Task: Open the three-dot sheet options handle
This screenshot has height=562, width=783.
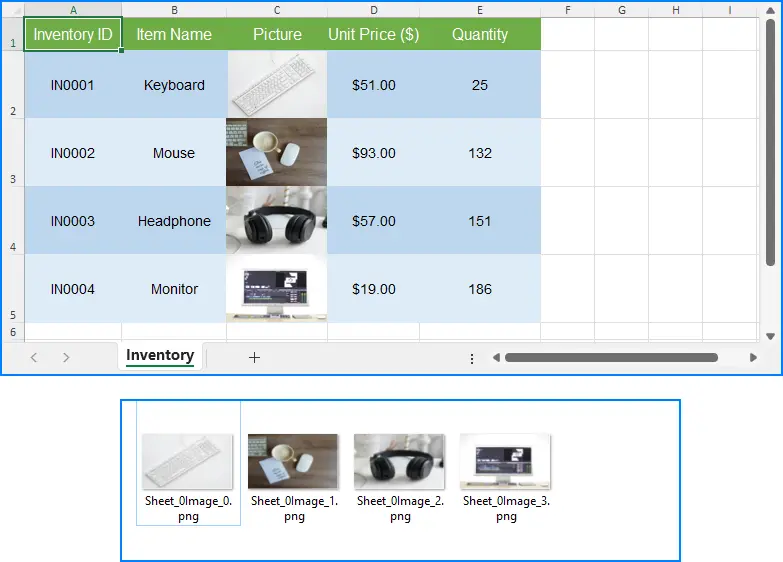Action: click(472, 359)
